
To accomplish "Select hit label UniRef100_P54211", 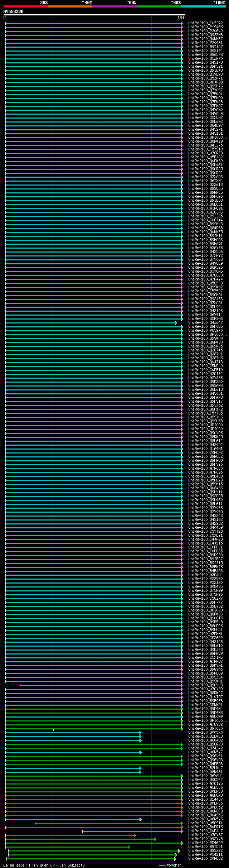I will 205,855.
